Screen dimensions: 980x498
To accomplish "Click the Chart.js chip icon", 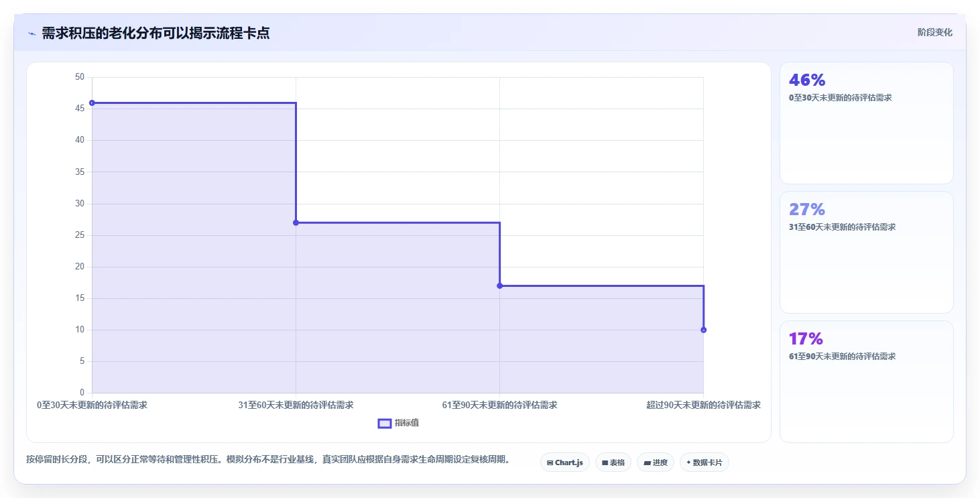I will coord(550,462).
